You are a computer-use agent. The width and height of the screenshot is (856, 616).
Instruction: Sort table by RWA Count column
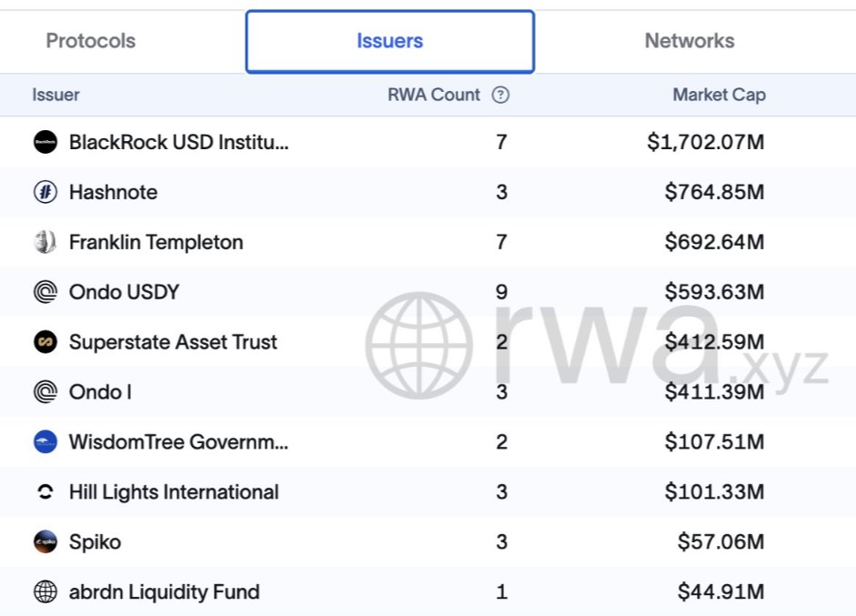click(x=434, y=95)
